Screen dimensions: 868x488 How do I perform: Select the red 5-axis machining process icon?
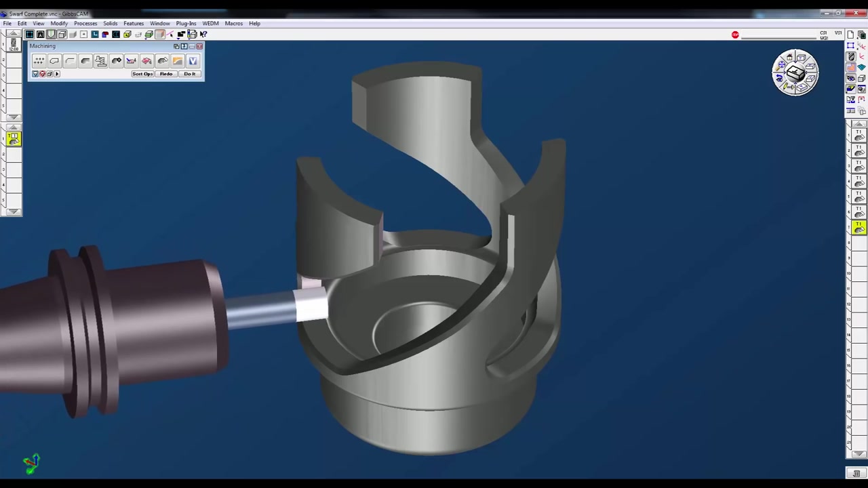pyautogui.click(x=147, y=61)
